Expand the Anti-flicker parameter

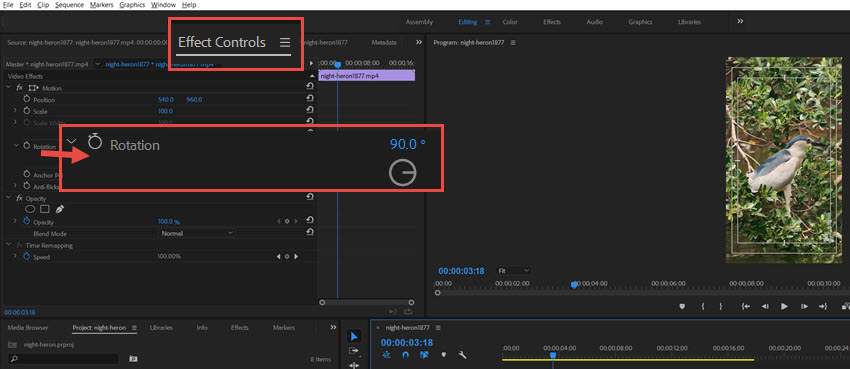pyautogui.click(x=15, y=186)
